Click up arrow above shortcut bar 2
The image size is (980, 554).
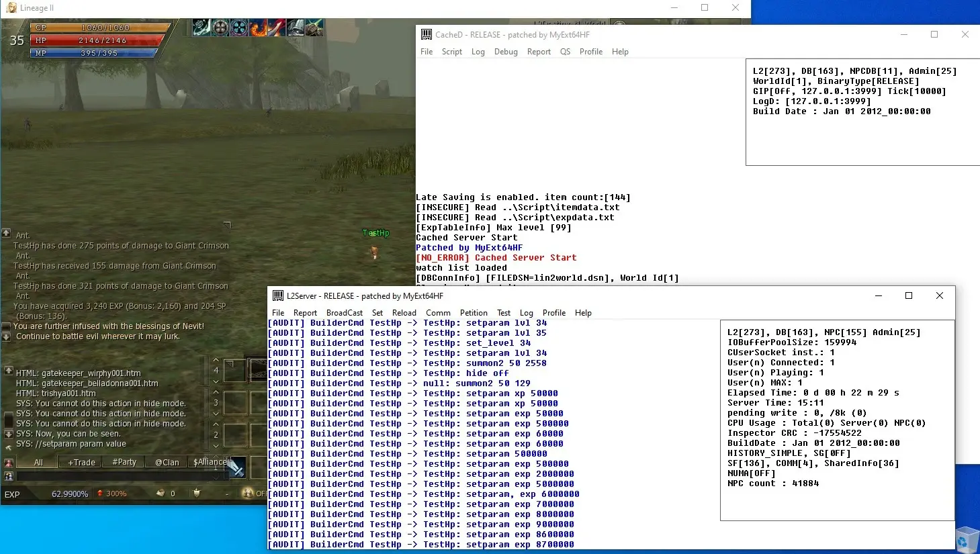coord(216,424)
